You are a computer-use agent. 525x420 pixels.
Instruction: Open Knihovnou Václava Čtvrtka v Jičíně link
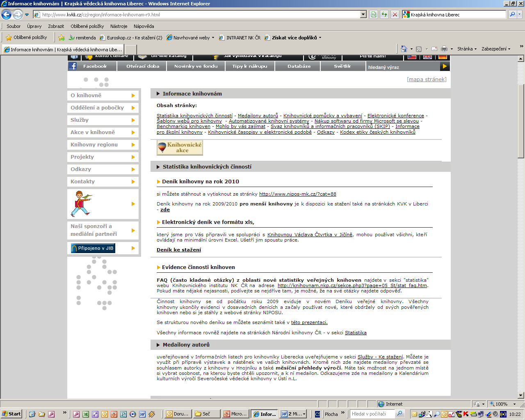point(310,235)
